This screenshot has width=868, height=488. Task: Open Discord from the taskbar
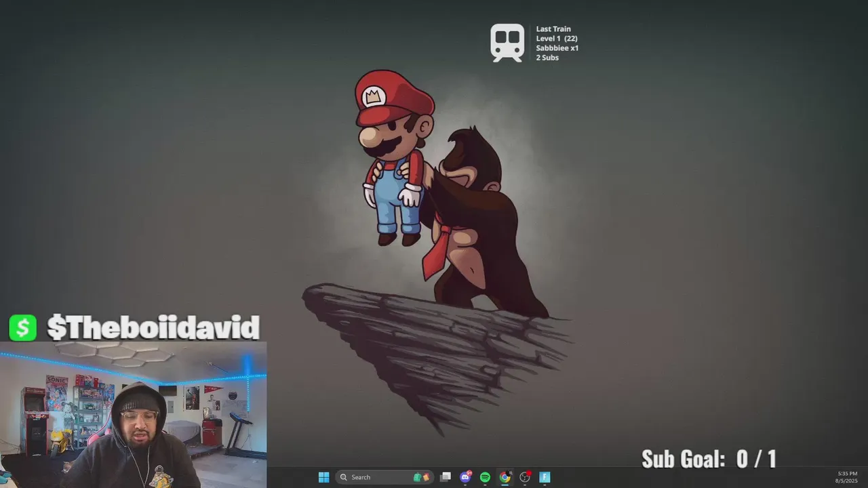pyautogui.click(x=465, y=477)
